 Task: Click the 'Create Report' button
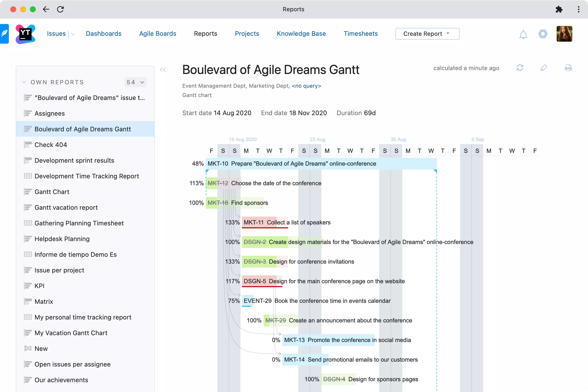click(427, 34)
